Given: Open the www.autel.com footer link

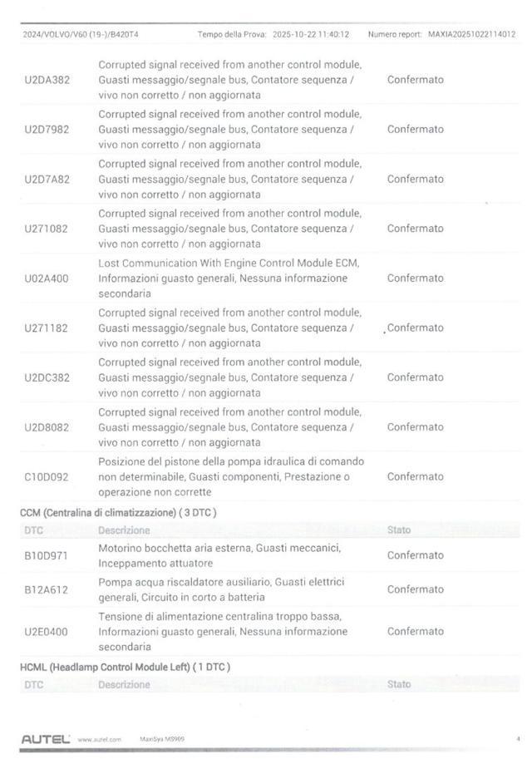Looking at the screenshot, I should pos(99,739).
